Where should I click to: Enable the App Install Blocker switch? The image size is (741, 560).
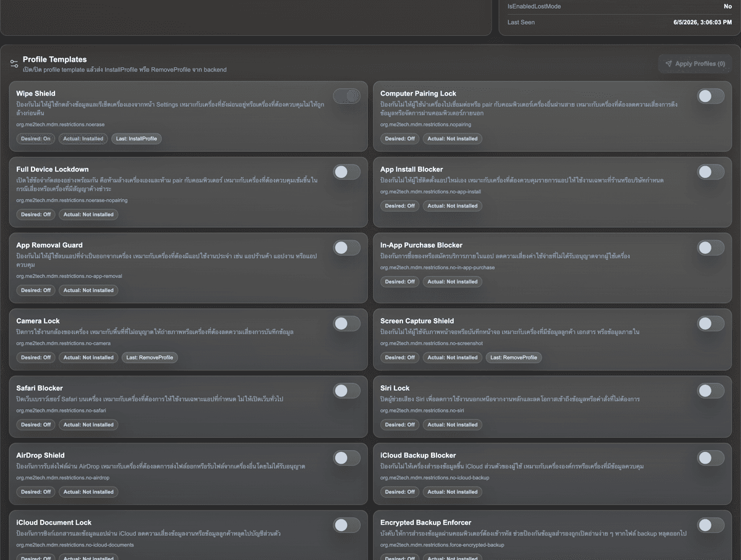(711, 172)
